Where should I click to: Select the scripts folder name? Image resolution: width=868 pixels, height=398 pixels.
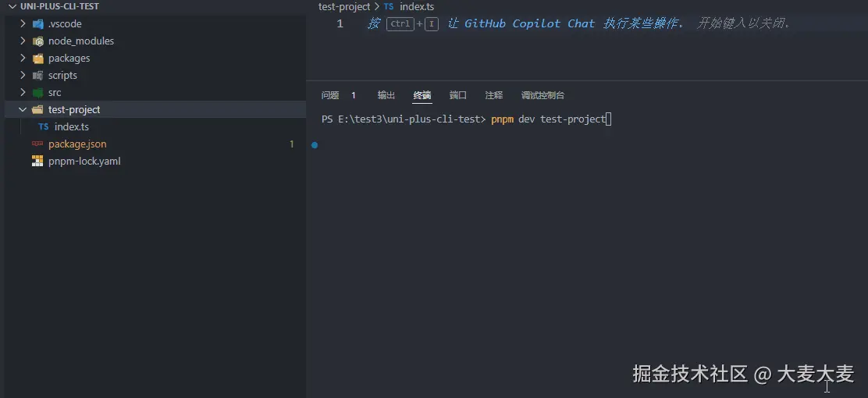[x=62, y=75]
